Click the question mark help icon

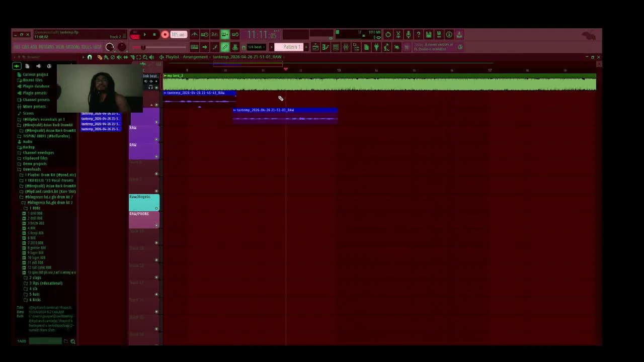(418, 35)
